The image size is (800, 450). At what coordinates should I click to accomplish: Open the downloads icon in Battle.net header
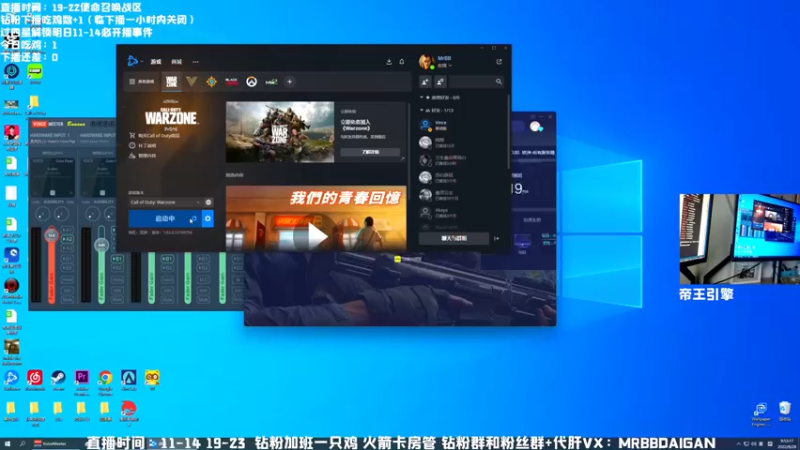pos(389,62)
